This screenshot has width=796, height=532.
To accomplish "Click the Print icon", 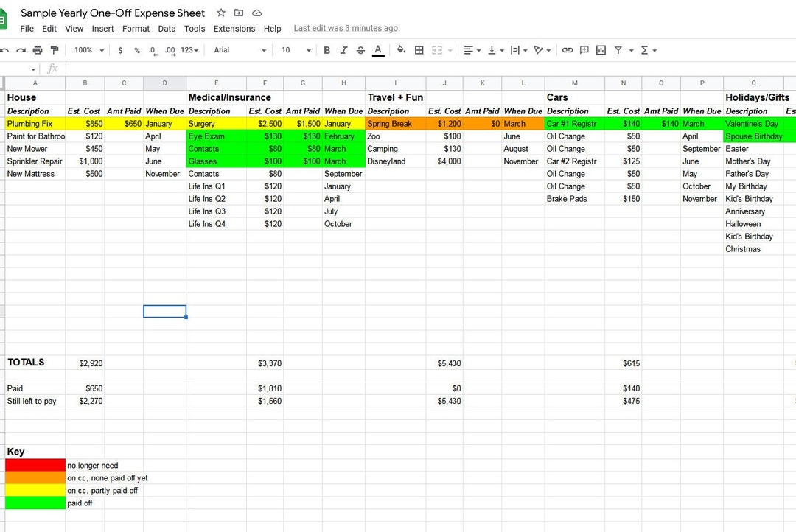I will (x=36, y=50).
